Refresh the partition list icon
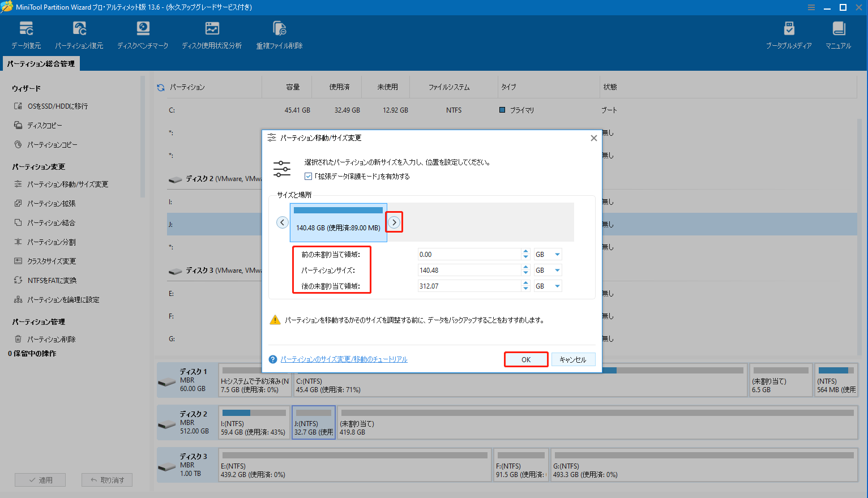Viewport: 868px width, 498px height. coord(161,87)
